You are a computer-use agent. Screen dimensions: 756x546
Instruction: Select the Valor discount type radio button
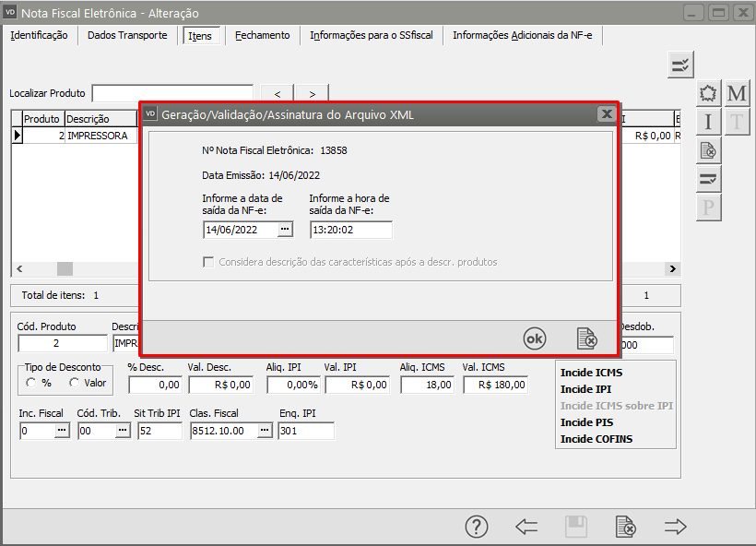coord(74,383)
